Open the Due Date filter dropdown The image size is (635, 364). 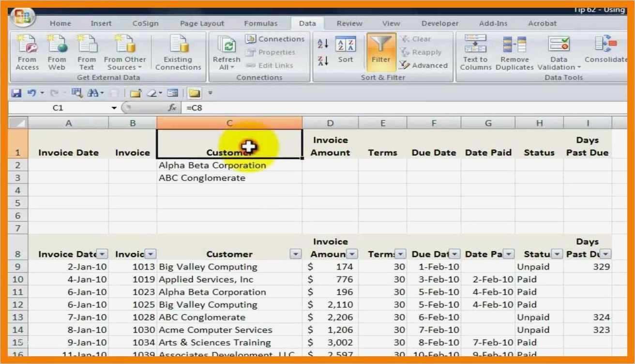454,254
